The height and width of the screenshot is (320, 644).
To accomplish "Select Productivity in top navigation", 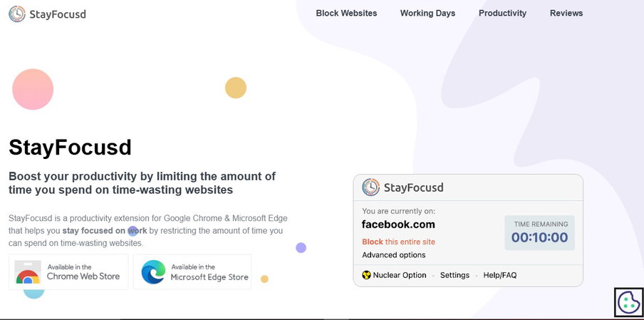I will 502,13.
